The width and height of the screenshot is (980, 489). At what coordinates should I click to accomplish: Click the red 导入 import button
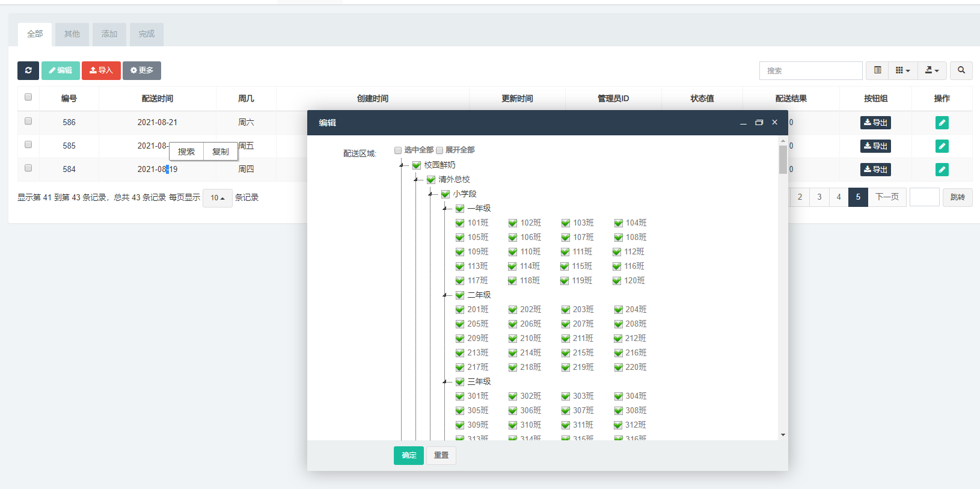point(101,70)
